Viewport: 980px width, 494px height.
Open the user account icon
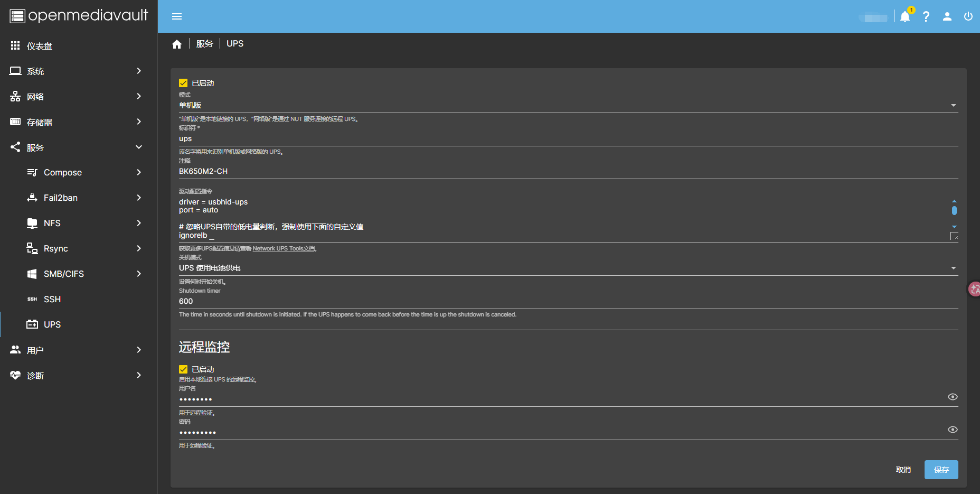pos(947,16)
